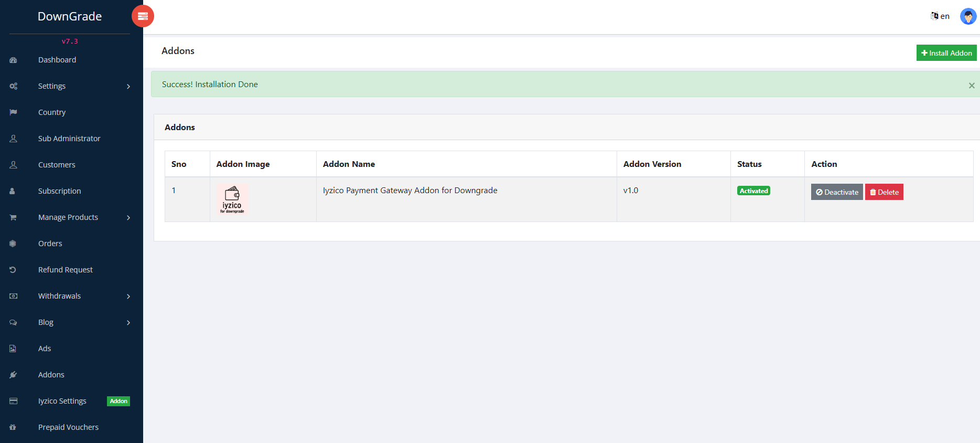Expand the Withdrawals submenu arrow
This screenshot has width=980, height=443.
coord(128,297)
